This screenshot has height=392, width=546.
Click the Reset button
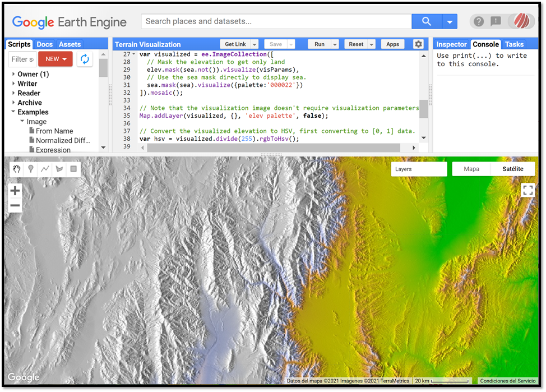click(x=356, y=44)
